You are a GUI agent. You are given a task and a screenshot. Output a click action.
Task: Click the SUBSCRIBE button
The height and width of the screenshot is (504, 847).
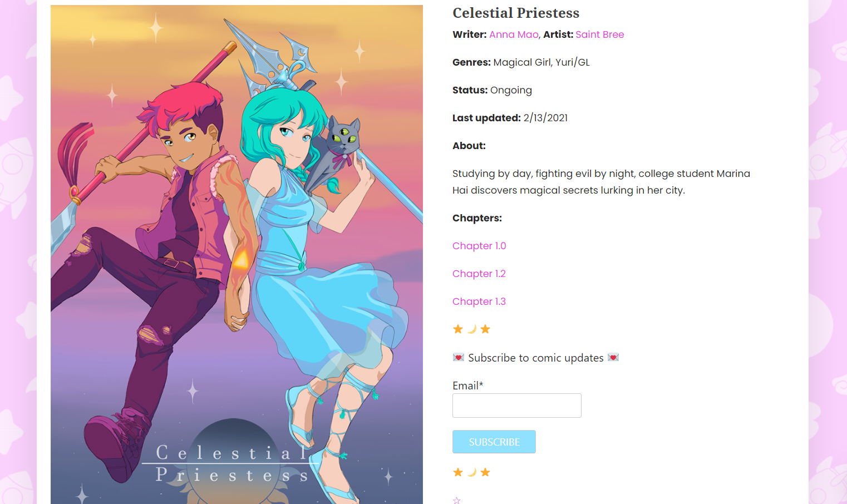pos(494,442)
